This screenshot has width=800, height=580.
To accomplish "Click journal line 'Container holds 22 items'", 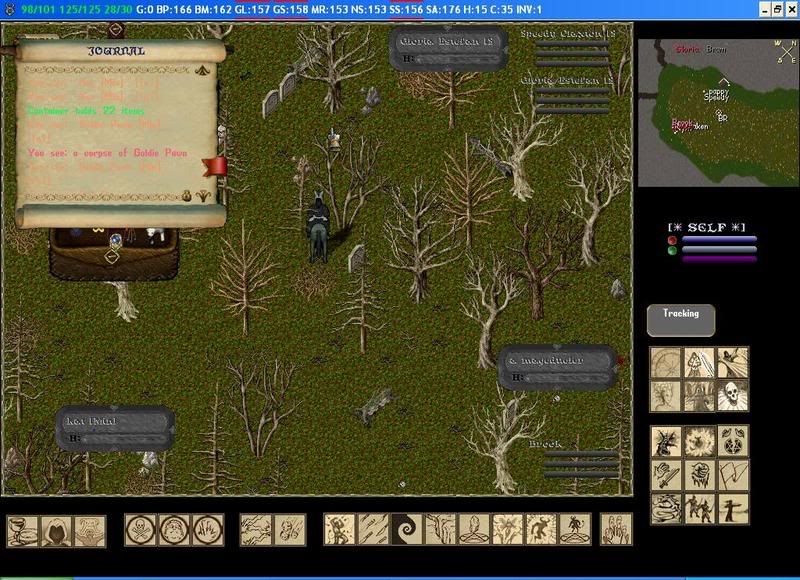I will click(86, 111).
